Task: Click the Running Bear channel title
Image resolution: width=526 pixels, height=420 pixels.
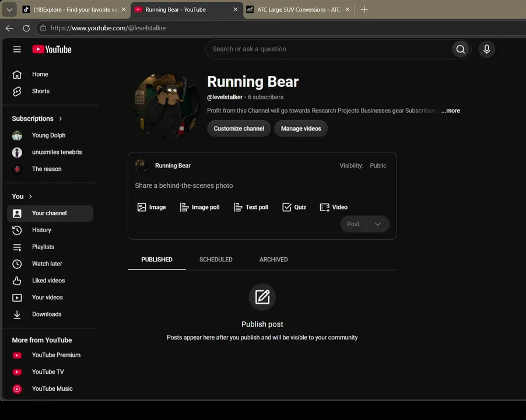Action: [x=253, y=82]
